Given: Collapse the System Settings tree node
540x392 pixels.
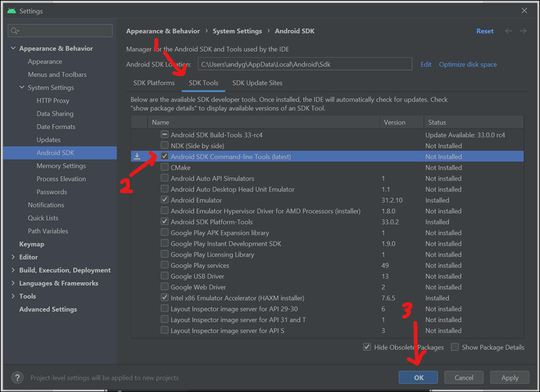Looking at the screenshot, I should point(22,88).
